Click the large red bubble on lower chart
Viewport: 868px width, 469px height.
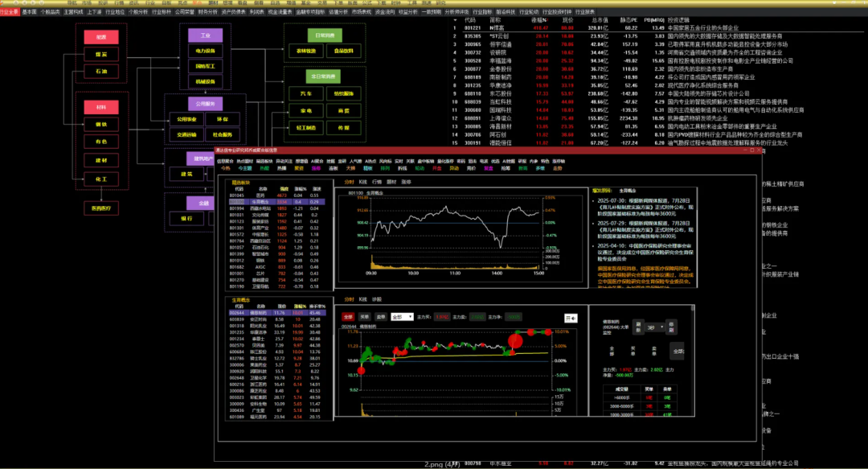[515, 341]
